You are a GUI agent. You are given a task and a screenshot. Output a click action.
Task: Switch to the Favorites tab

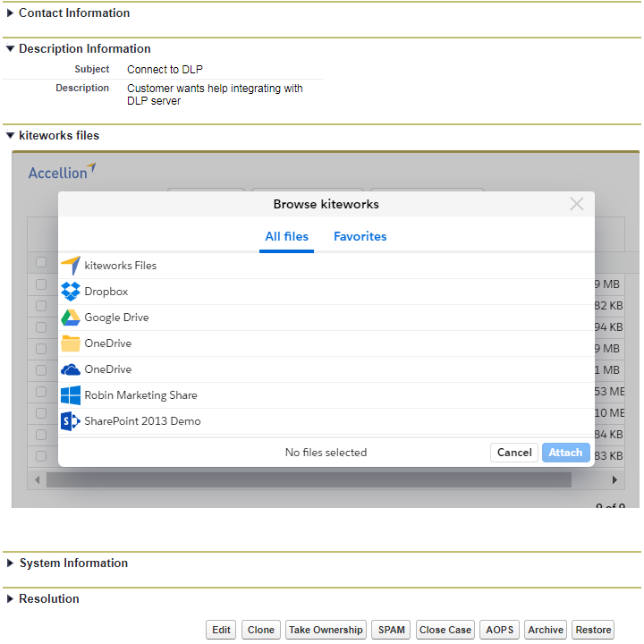coord(360,236)
